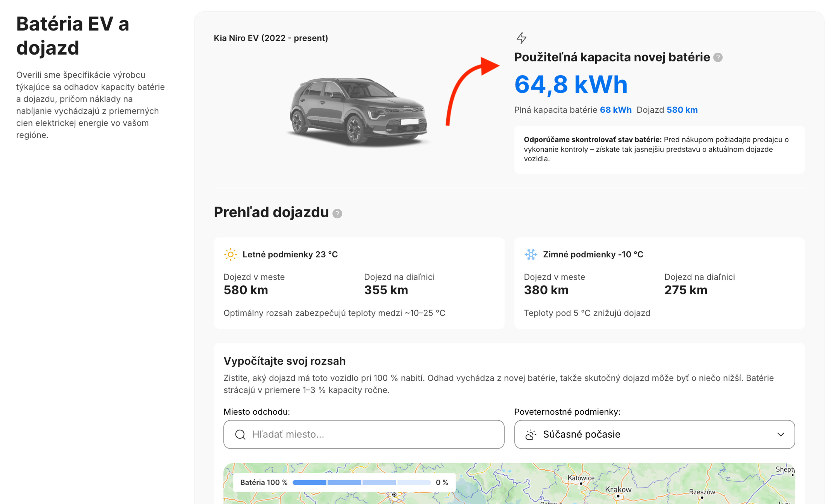
Task: Click the Katowice label on the map
Action: tap(581, 478)
